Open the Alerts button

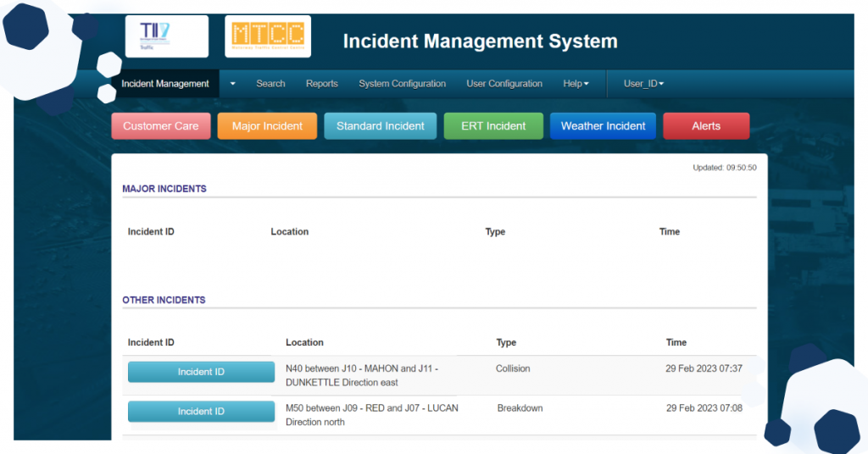point(706,126)
